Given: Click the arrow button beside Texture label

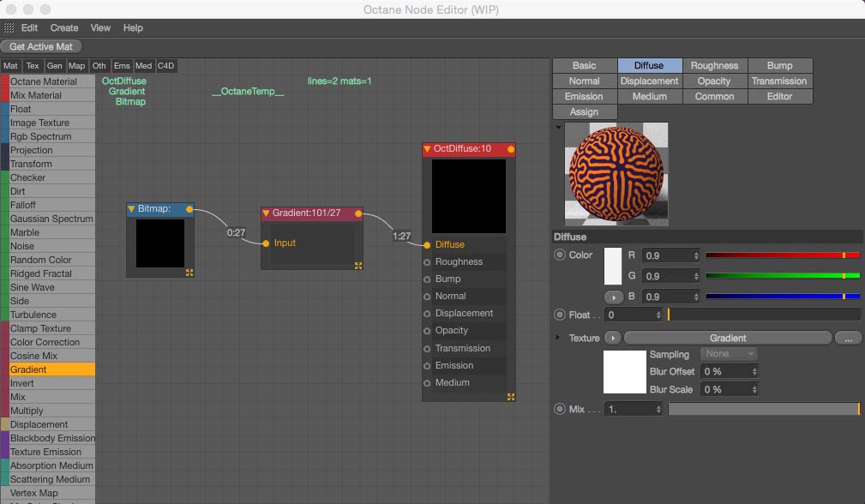Looking at the screenshot, I should tap(612, 338).
